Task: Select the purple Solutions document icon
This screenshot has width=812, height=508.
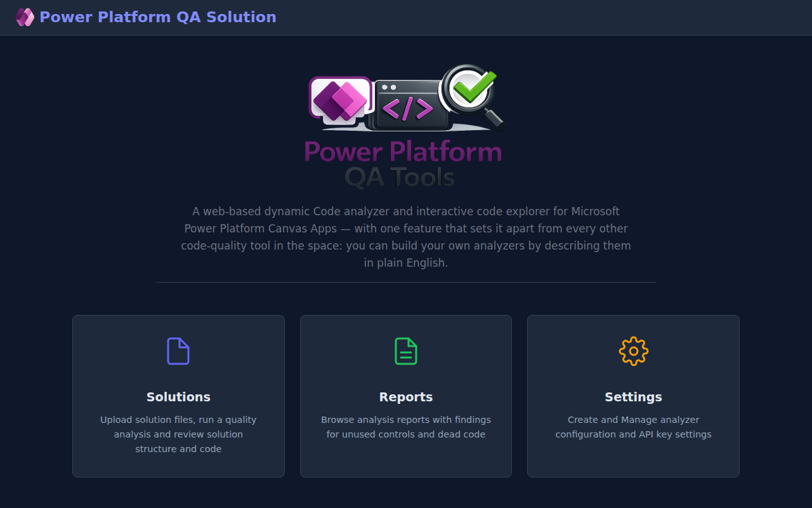Action: click(178, 351)
